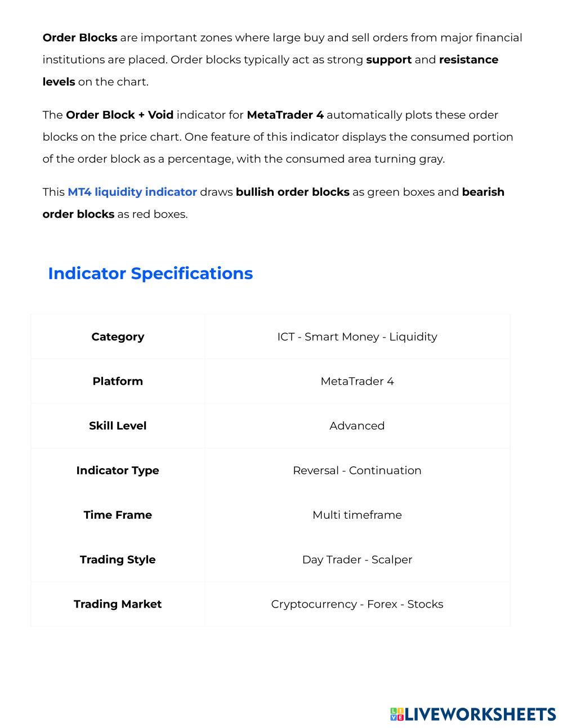Select the Trading Market row label
Screen dimensions: 563x728
[118, 604]
